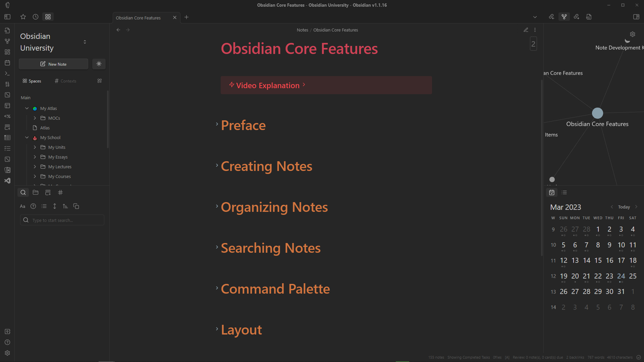
Task: Click the 'Type to start search' input field
Action: (62, 220)
